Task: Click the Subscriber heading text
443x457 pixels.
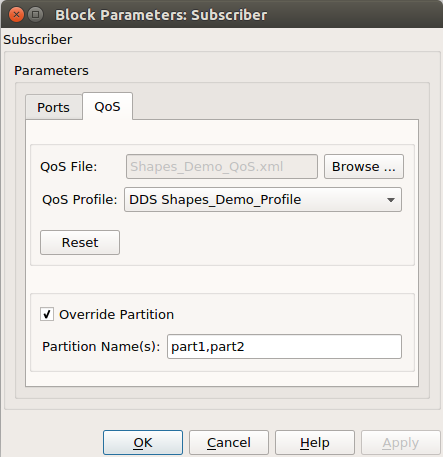Action: coord(38,40)
